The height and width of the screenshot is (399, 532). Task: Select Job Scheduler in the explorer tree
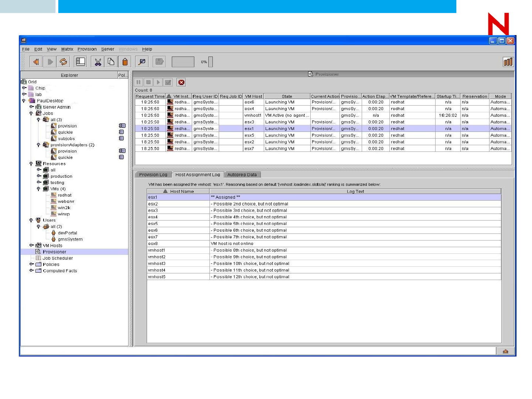coord(58,258)
